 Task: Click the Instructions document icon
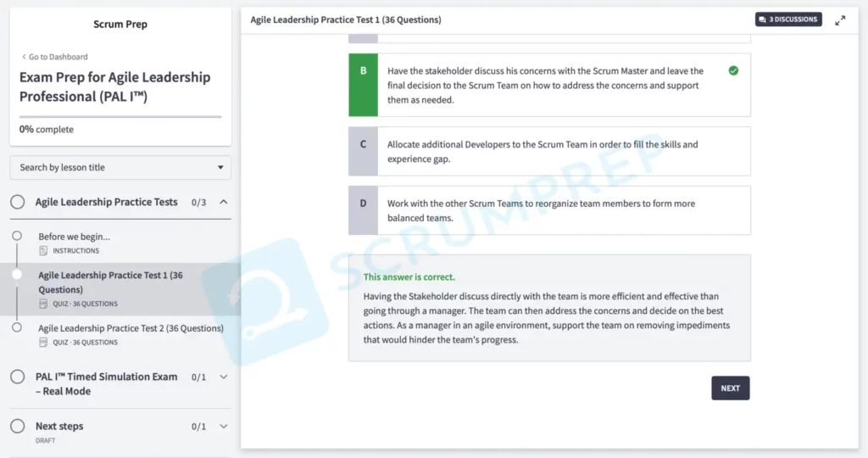click(43, 251)
